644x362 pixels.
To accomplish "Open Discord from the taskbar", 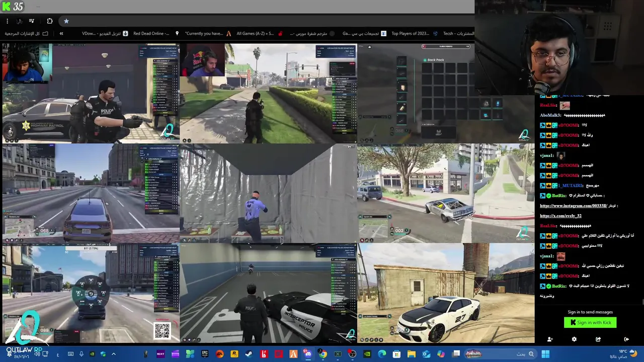I will point(308,354).
